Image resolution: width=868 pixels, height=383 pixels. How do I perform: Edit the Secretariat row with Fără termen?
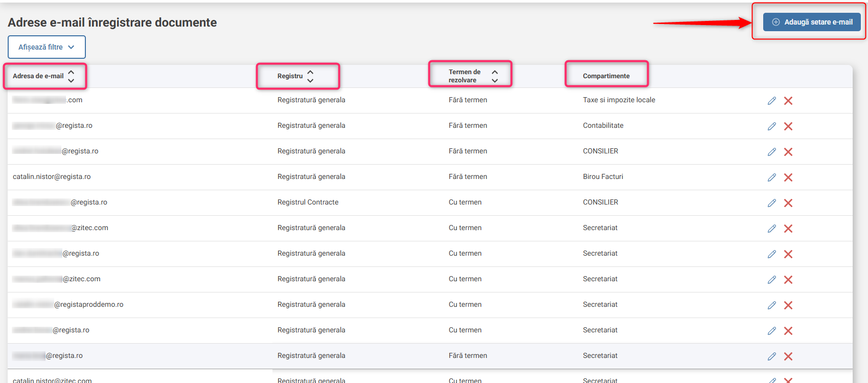772,356
